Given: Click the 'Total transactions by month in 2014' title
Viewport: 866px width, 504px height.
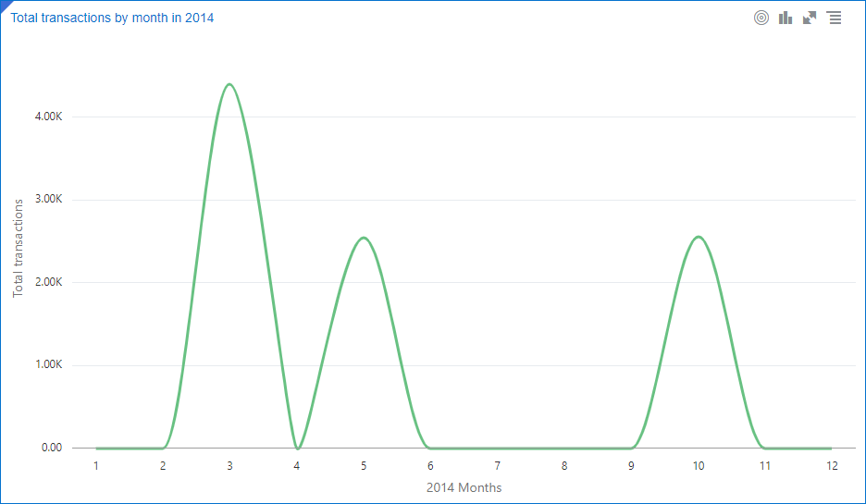Looking at the screenshot, I should [x=112, y=18].
